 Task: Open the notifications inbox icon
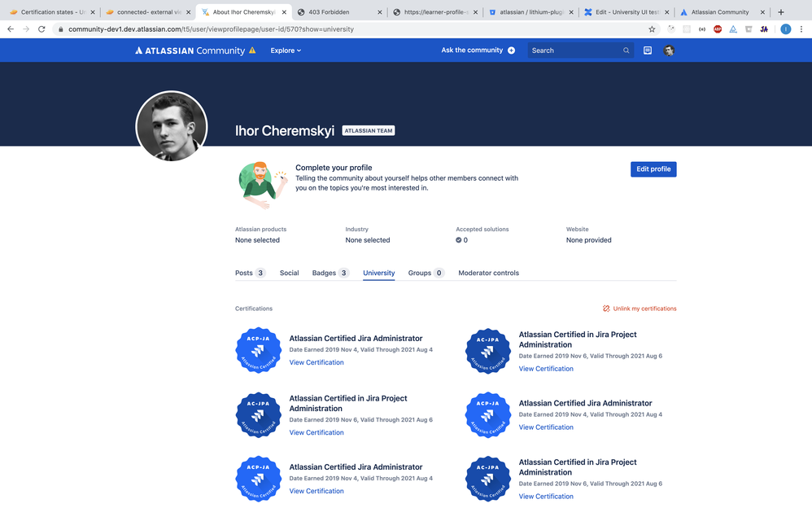[648, 50]
